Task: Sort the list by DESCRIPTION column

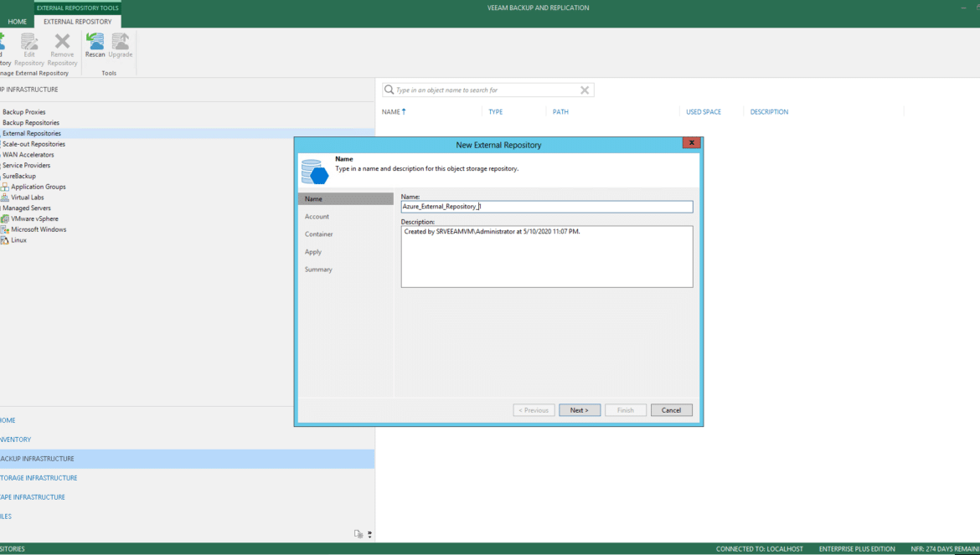Action: 770,111
